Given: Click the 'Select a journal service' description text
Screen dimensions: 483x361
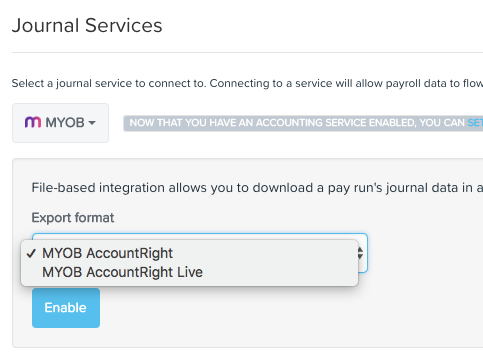Looking at the screenshot, I should pyautogui.click(x=247, y=83).
